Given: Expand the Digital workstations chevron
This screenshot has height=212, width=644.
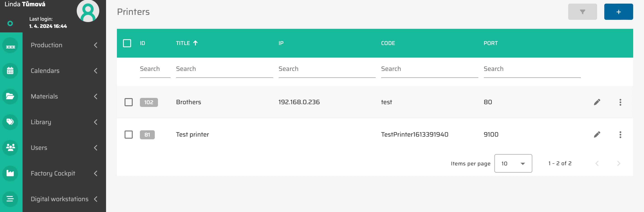Looking at the screenshot, I should point(95,199).
